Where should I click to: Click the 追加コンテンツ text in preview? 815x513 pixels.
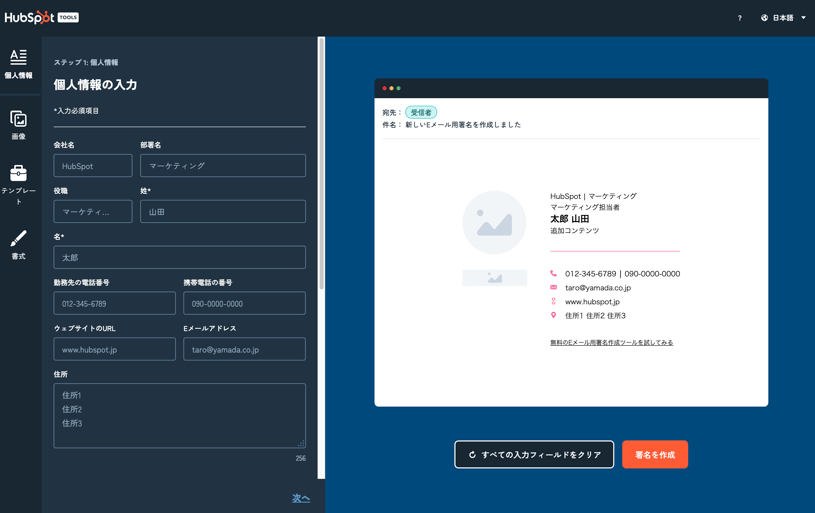[x=575, y=231]
